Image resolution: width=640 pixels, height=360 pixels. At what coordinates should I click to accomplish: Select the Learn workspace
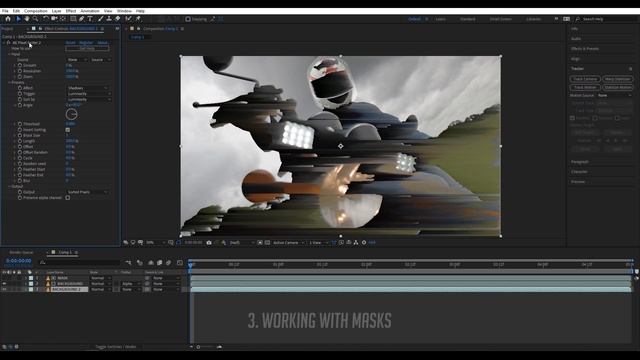pos(440,19)
